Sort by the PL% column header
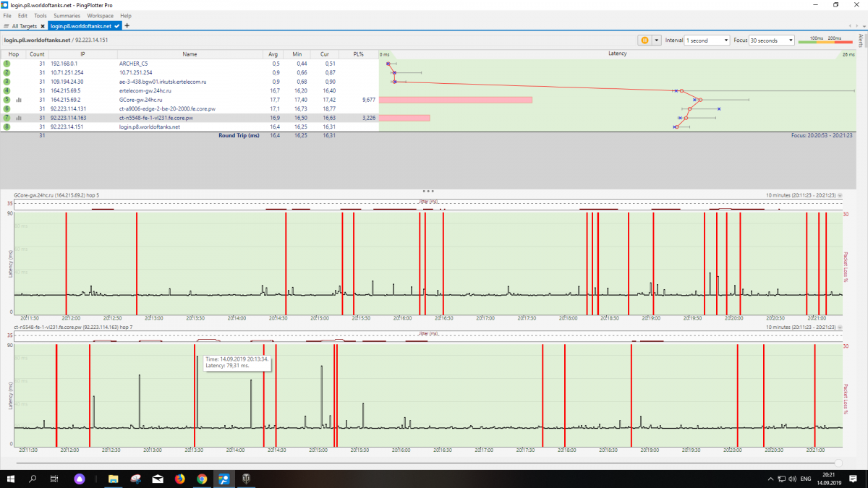This screenshot has height=488, width=868. tap(358, 54)
